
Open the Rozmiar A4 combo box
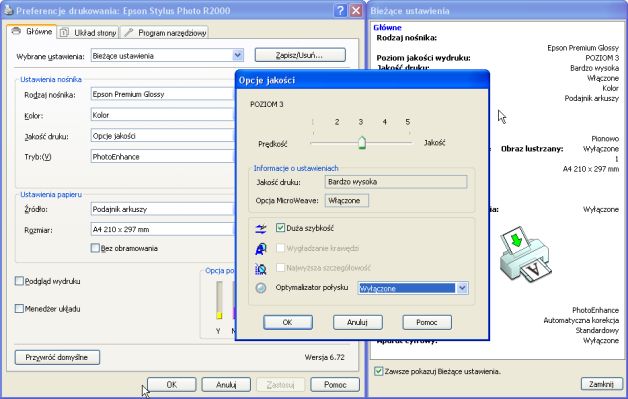[x=163, y=230]
